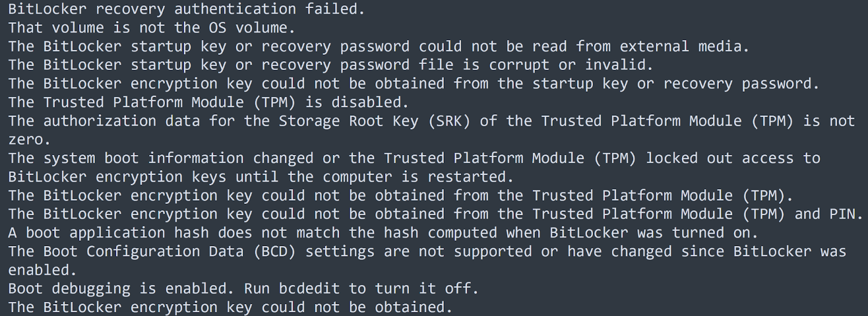
Task: Click the word 'bcdedit' in the text
Action: [309, 288]
